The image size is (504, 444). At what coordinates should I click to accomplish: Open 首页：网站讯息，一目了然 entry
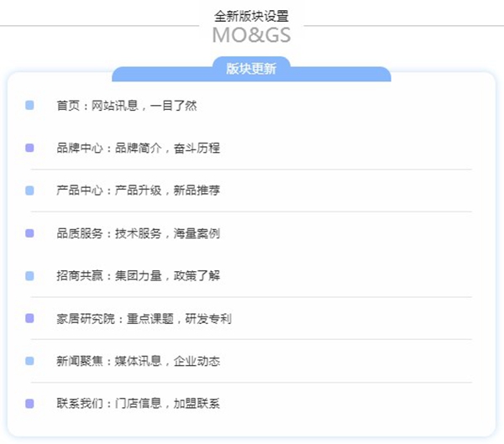pos(127,106)
